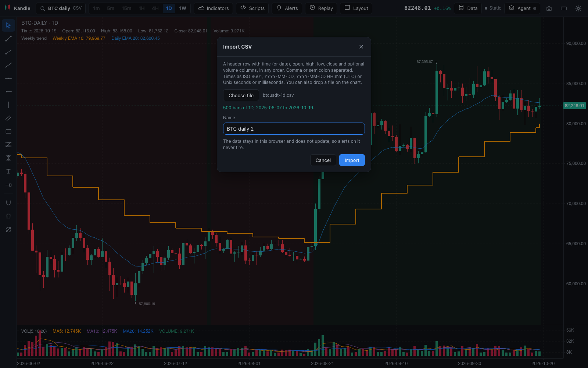Switch to the 5m timeframe
The width and height of the screenshot is (588, 368).
[x=111, y=8]
